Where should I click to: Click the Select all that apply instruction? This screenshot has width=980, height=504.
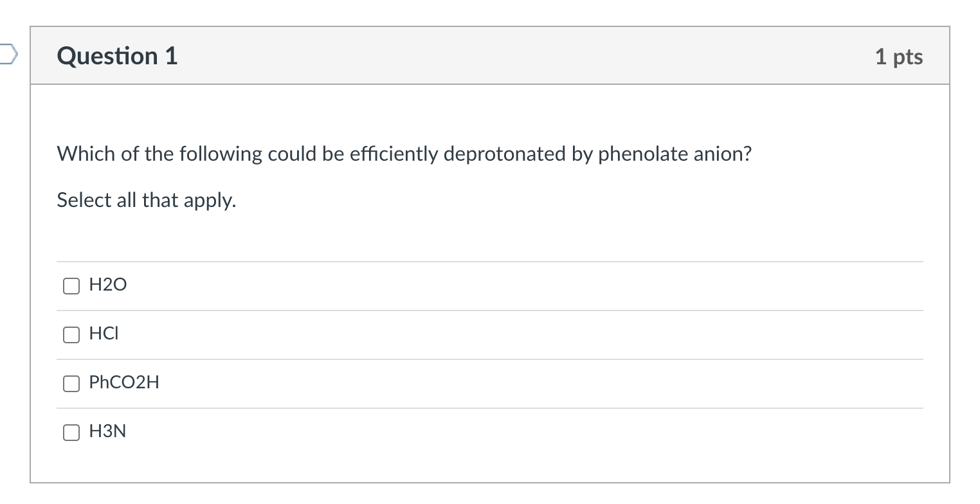click(146, 200)
